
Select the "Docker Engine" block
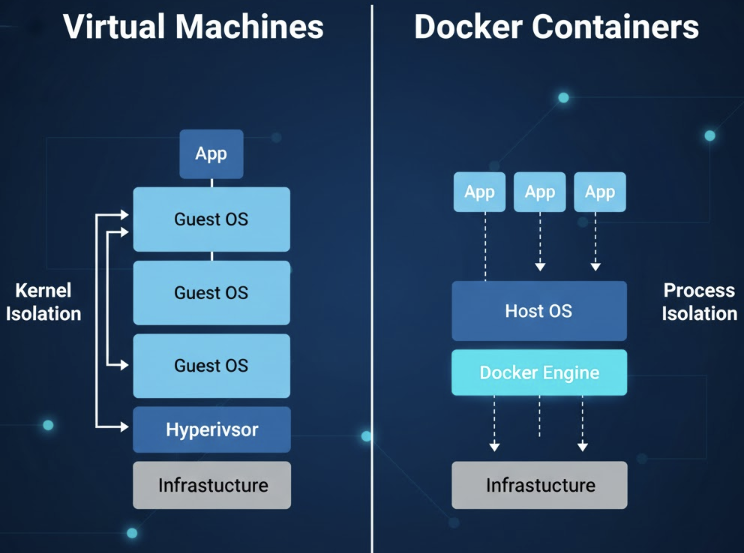click(539, 373)
